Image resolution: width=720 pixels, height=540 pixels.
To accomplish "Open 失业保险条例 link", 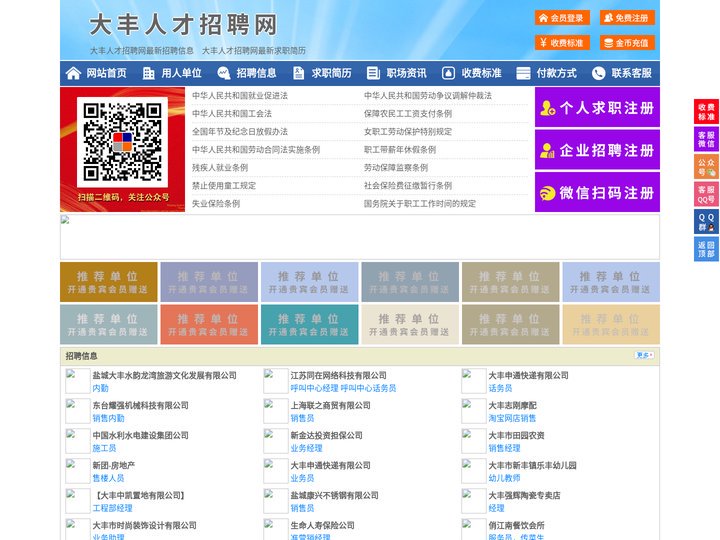I will click(216, 203).
